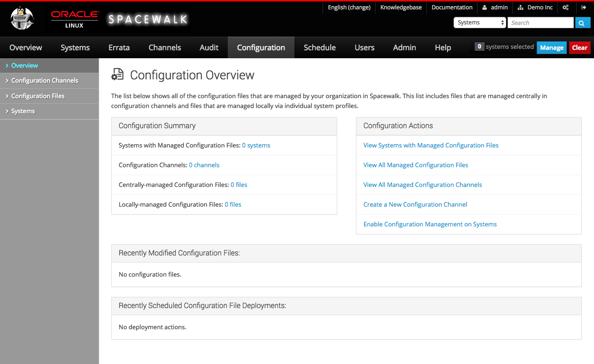Open the Users tab
Viewport: 594px width, 364px height.
click(364, 47)
